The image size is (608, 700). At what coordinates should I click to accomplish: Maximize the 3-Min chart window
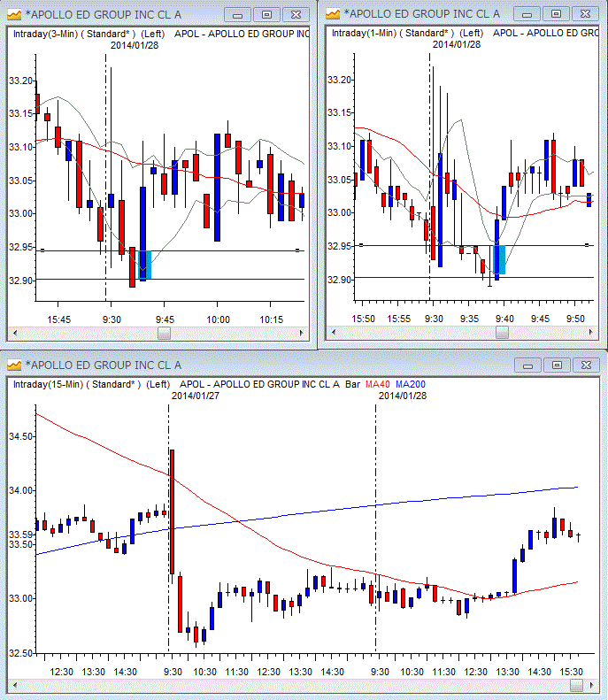pos(266,15)
